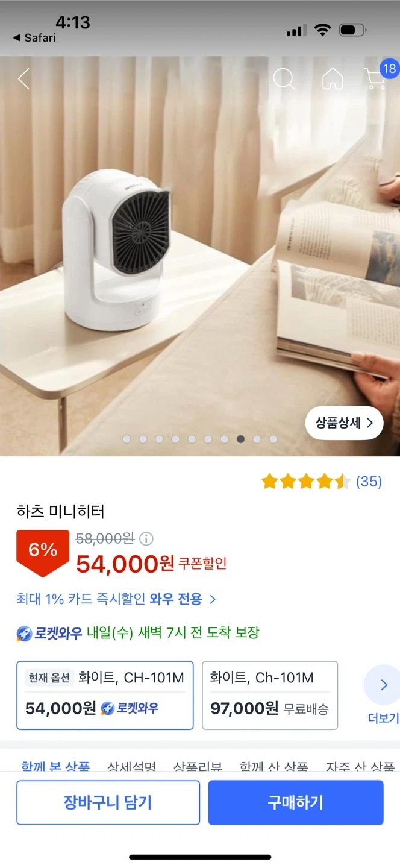
Task: Tap 장바구니 담기 button
Action: [x=108, y=802]
